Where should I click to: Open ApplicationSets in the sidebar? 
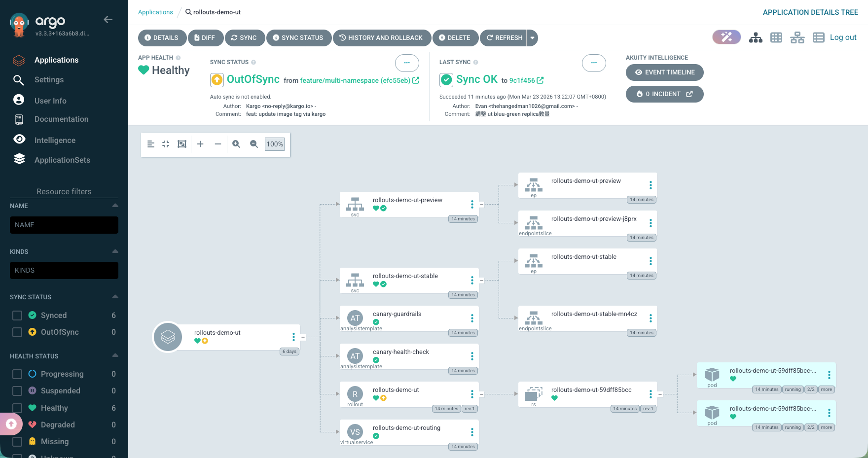(62, 160)
